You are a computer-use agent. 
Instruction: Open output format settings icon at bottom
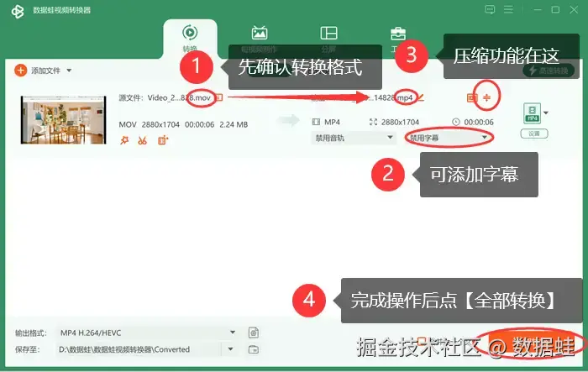point(254,333)
